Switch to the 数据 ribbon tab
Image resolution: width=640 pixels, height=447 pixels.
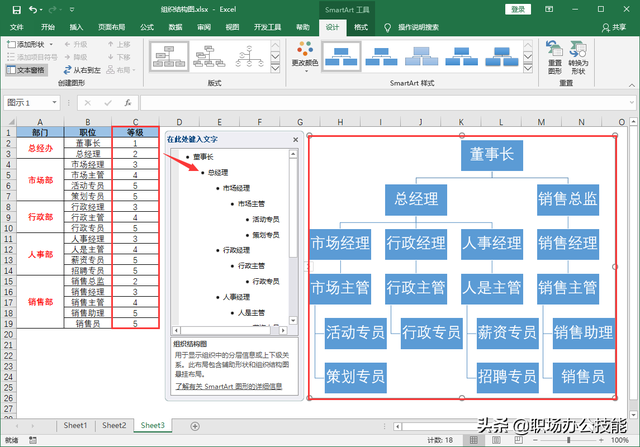[x=176, y=27]
